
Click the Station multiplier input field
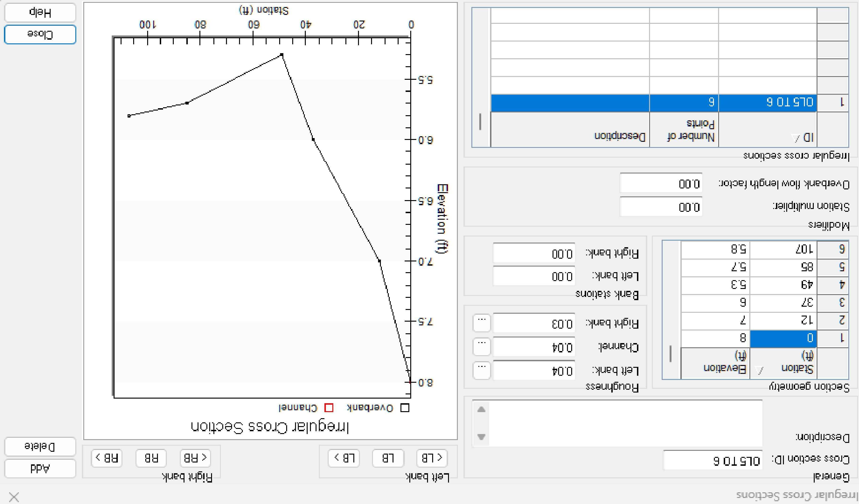pyautogui.click(x=661, y=207)
